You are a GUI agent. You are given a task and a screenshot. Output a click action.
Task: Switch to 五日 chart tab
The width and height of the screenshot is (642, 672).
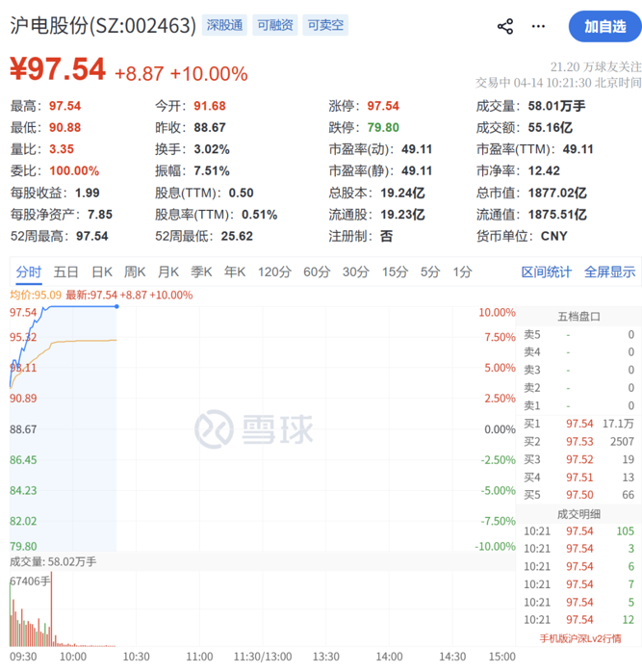point(65,272)
